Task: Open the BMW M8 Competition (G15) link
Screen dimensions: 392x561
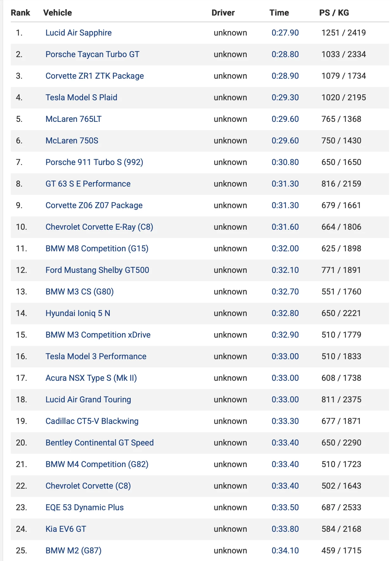Action: (x=97, y=248)
